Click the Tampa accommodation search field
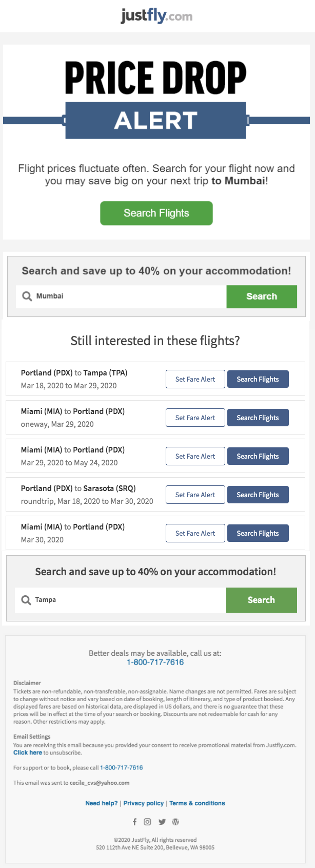The height and width of the screenshot is (868, 315). click(x=121, y=600)
